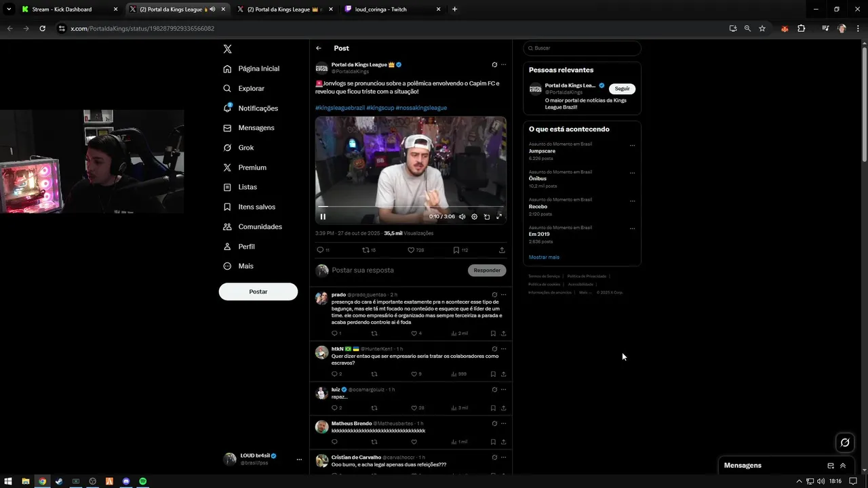The width and height of the screenshot is (868, 488).
Task: Open Grok from the sidebar
Action: pos(238,148)
